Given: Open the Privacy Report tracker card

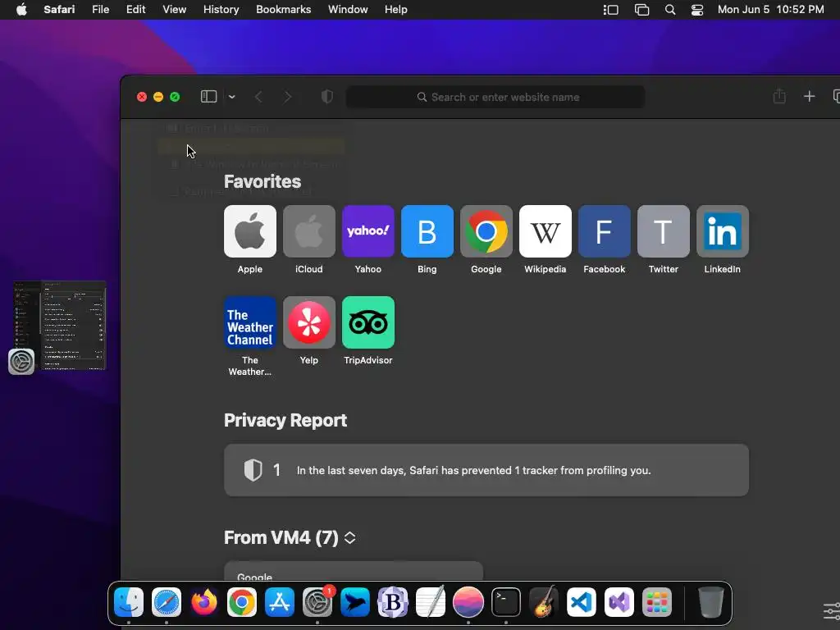Looking at the screenshot, I should click(486, 470).
